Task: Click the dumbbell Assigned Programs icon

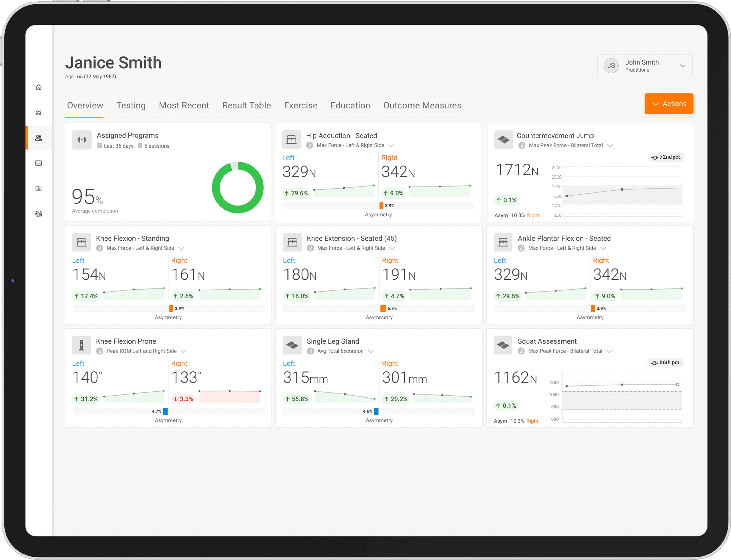Action: click(82, 140)
